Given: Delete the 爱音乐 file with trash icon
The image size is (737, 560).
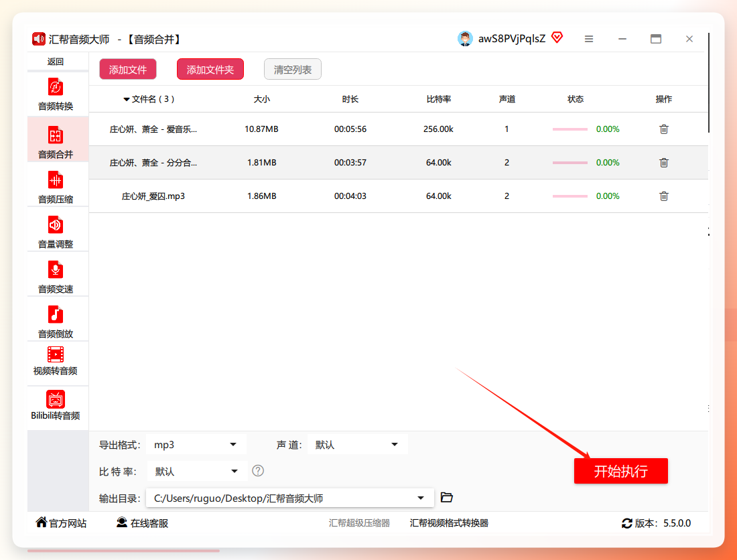Looking at the screenshot, I should 664,129.
